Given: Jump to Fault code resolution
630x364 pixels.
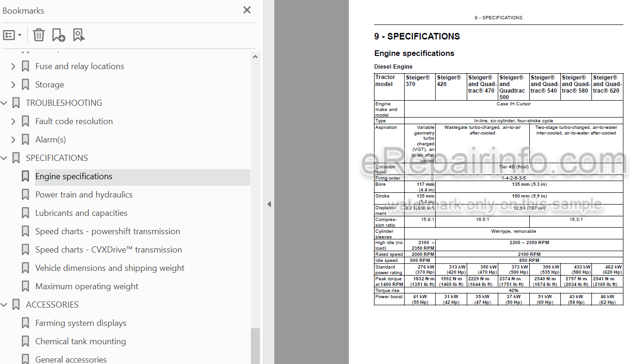Looking at the screenshot, I should [74, 121].
